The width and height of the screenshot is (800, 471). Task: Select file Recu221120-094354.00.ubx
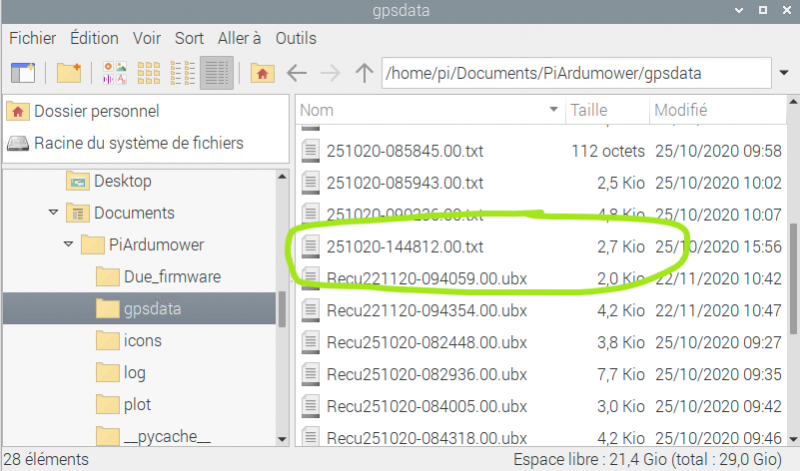click(x=427, y=310)
